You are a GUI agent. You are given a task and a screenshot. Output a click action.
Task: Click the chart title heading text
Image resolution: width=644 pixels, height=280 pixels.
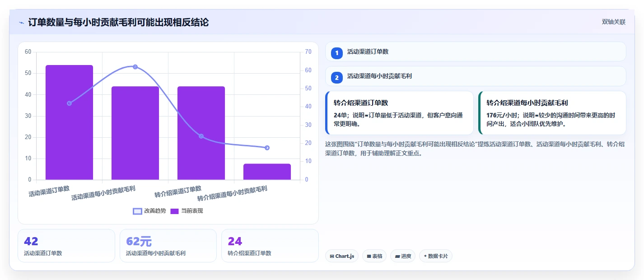118,22
